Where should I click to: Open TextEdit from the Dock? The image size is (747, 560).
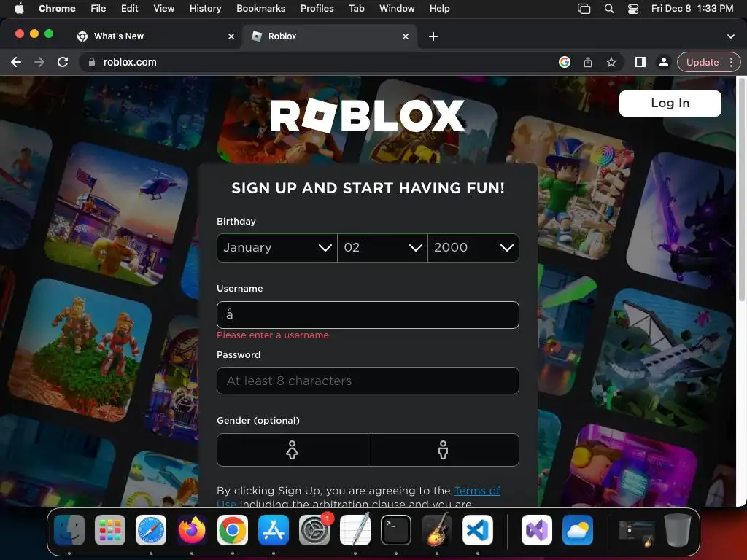(355, 530)
